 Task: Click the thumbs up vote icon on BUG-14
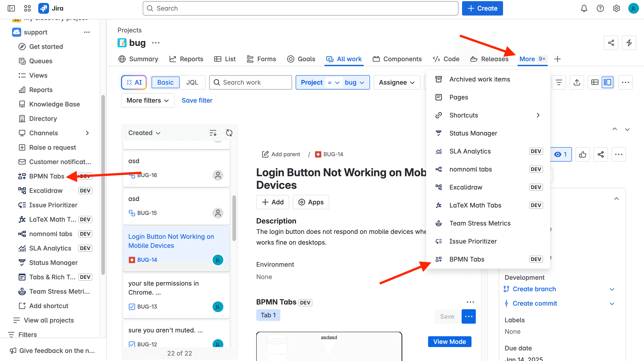(583, 154)
